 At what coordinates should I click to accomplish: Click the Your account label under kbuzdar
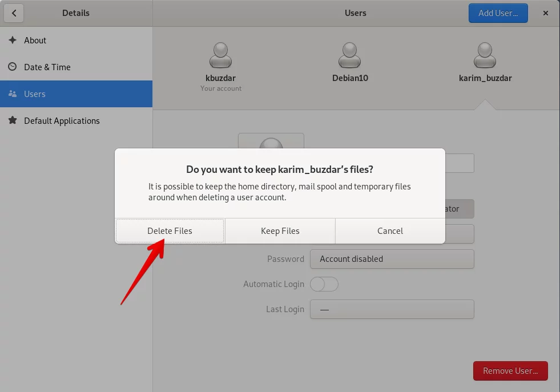click(221, 88)
